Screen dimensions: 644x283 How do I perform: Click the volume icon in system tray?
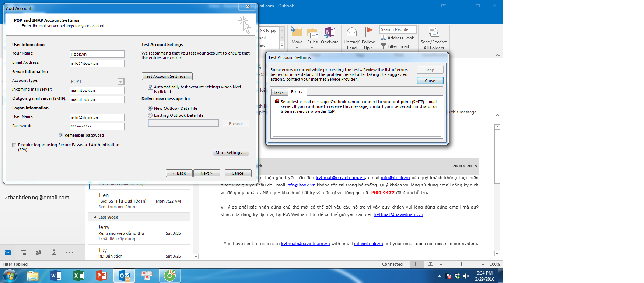coord(466,276)
